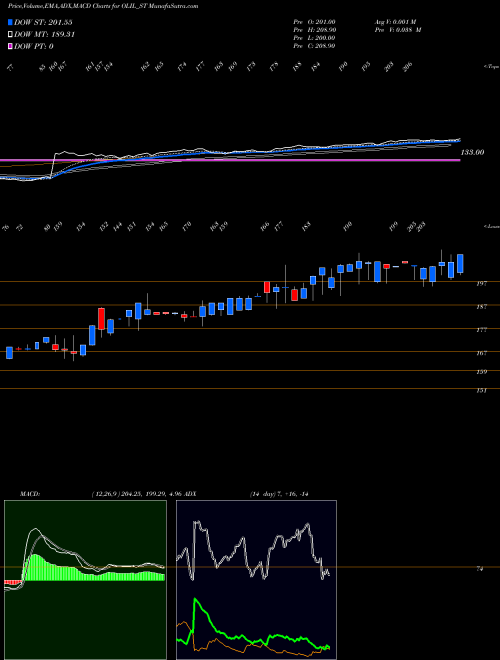Image resolution: width=500 pixels, height=660 pixels.
Task: Open the green MACD histogram panel
Action: pos(85,580)
